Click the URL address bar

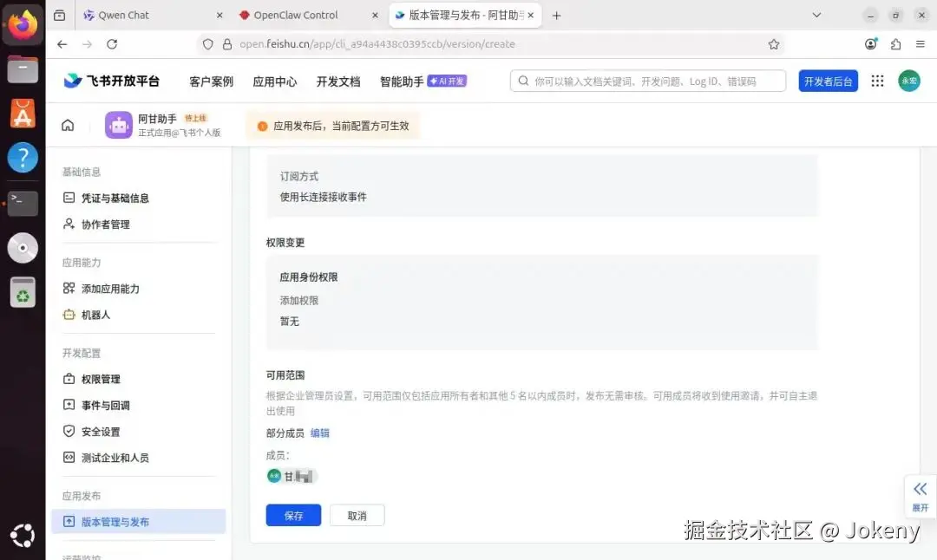[x=490, y=44]
